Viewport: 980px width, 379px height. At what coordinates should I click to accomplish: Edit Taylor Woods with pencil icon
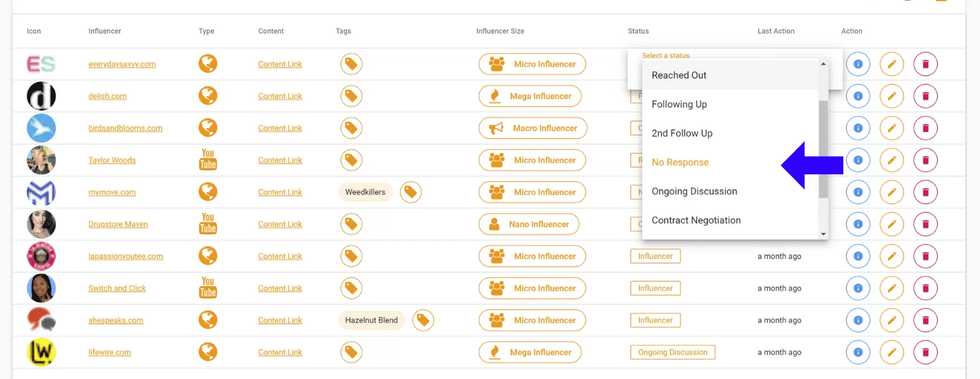pyautogui.click(x=891, y=160)
